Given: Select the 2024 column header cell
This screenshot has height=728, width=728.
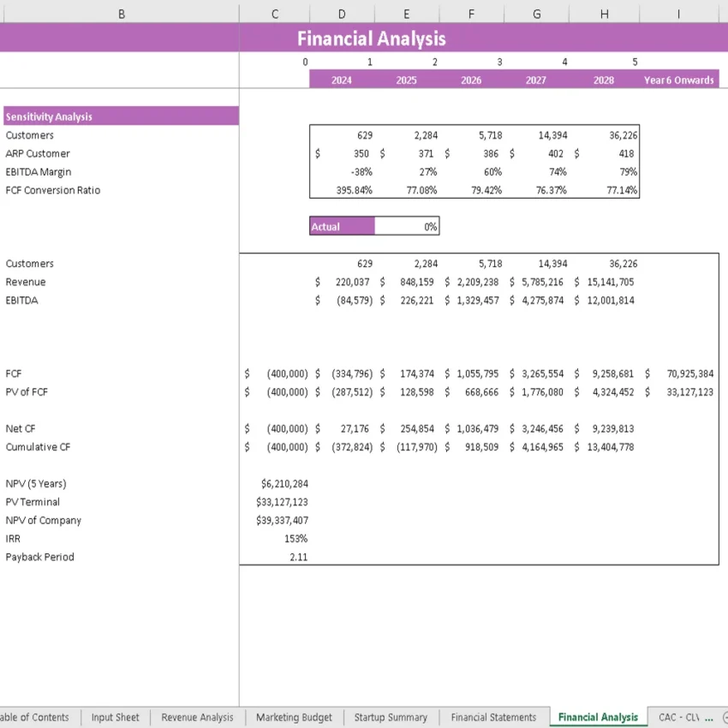Looking at the screenshot, I should point(341,80).
